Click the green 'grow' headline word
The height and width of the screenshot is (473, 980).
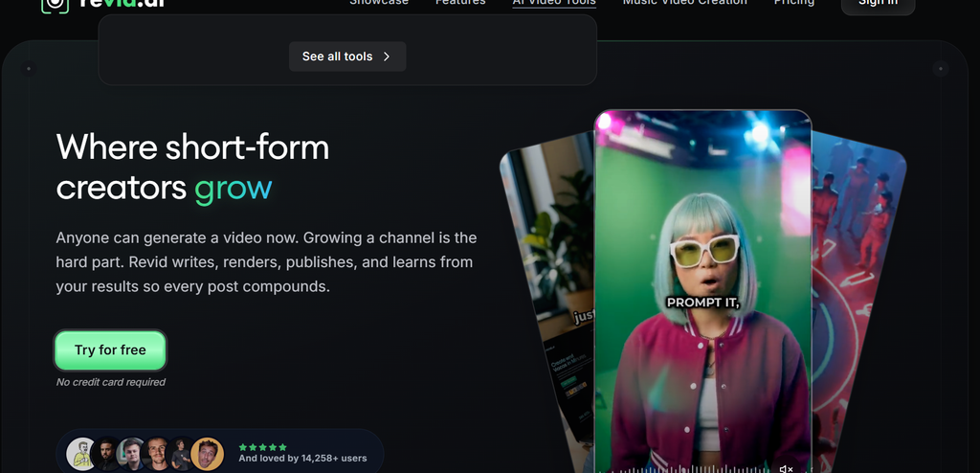234,188
